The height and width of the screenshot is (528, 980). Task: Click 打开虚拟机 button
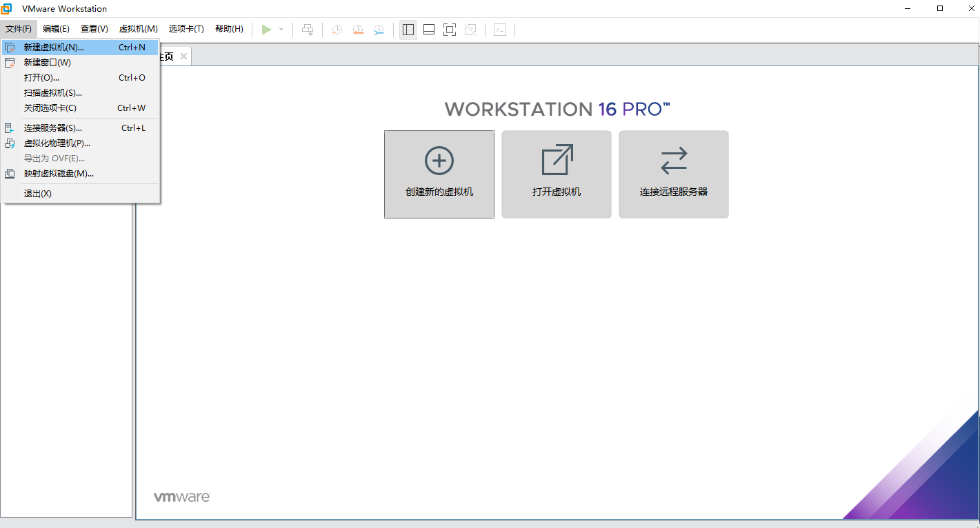pos(557,174)
